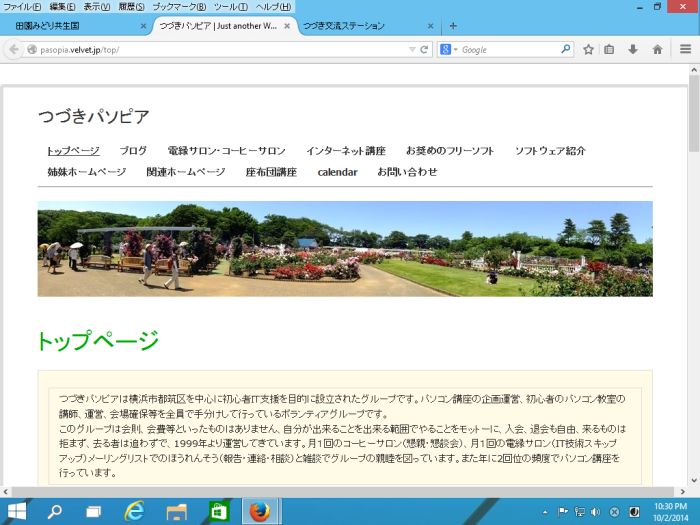
Task: Open the インターネット講座 navigation link
Action: click(x=345, y=151)
